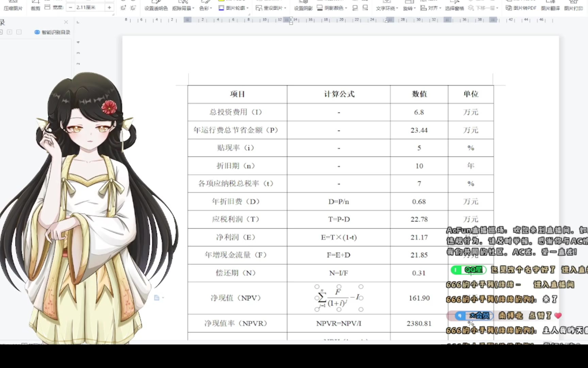
Task: Click the 数值 table header cell
Action: point(419,94)
